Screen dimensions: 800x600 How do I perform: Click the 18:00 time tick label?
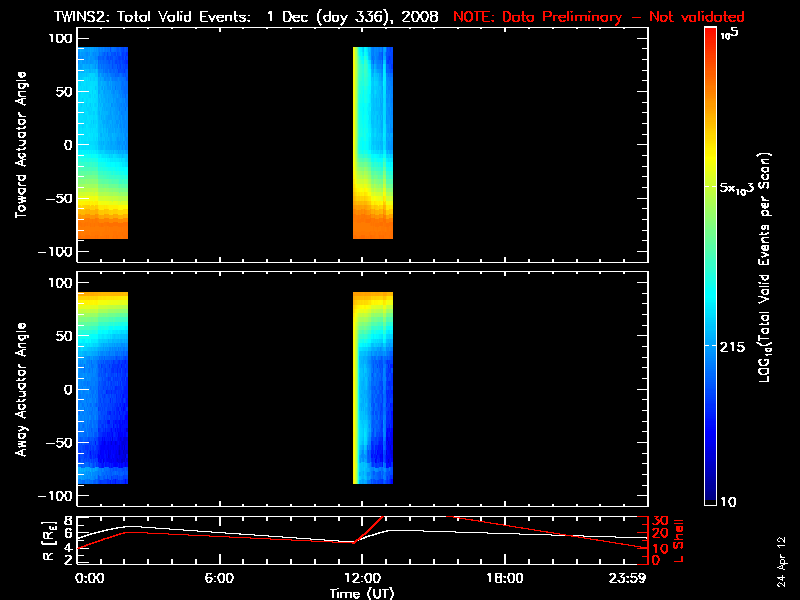pyautogui.click(x=503, y=578)
